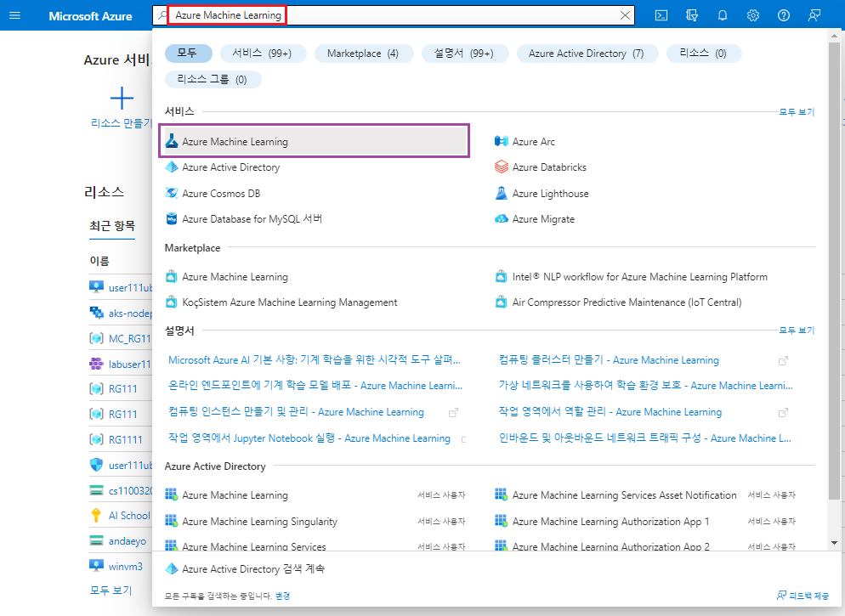Open the AI School subscription entry
This screenshot has width=845, height=616.
[120, 515]
